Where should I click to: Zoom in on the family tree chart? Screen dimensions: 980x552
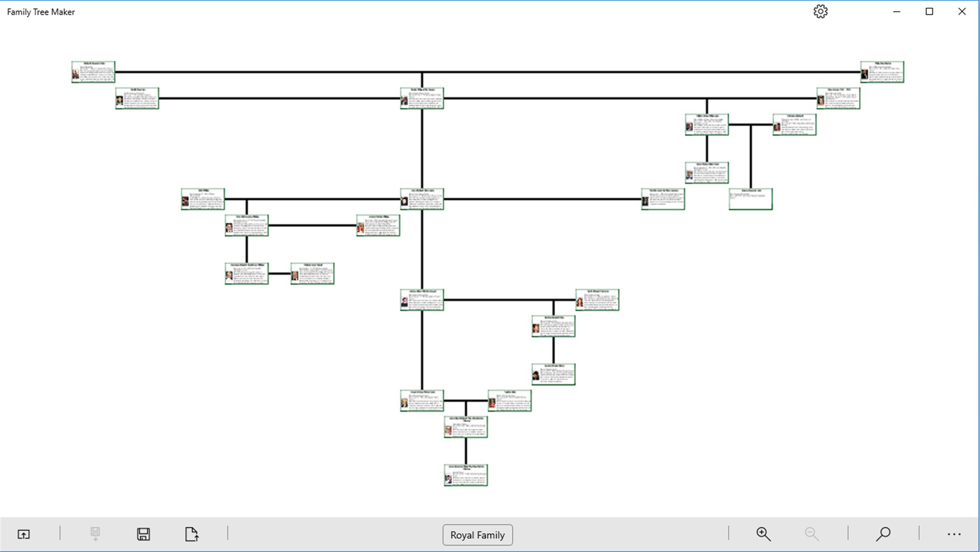pyautogui.click(x=763, y=534)
